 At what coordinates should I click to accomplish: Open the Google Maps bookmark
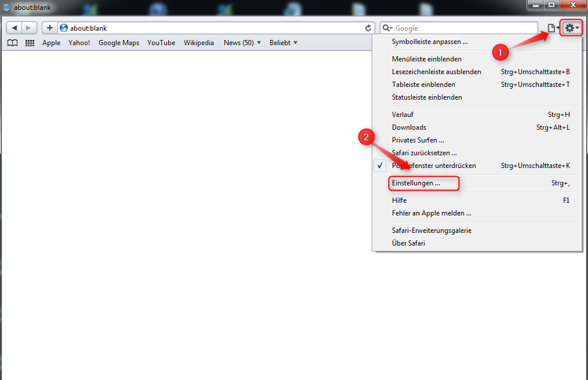point(119,43)
